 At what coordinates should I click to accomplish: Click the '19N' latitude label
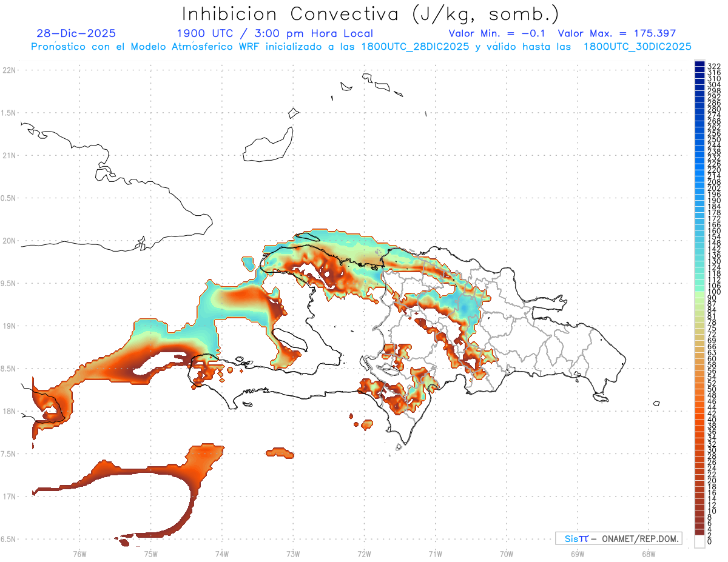click(x=8, y=326)
